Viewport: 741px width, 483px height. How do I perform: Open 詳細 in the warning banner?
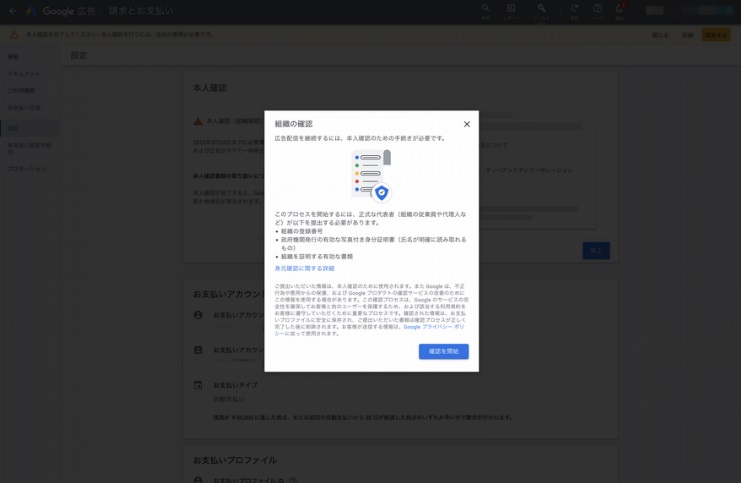(x=687, y=35)
